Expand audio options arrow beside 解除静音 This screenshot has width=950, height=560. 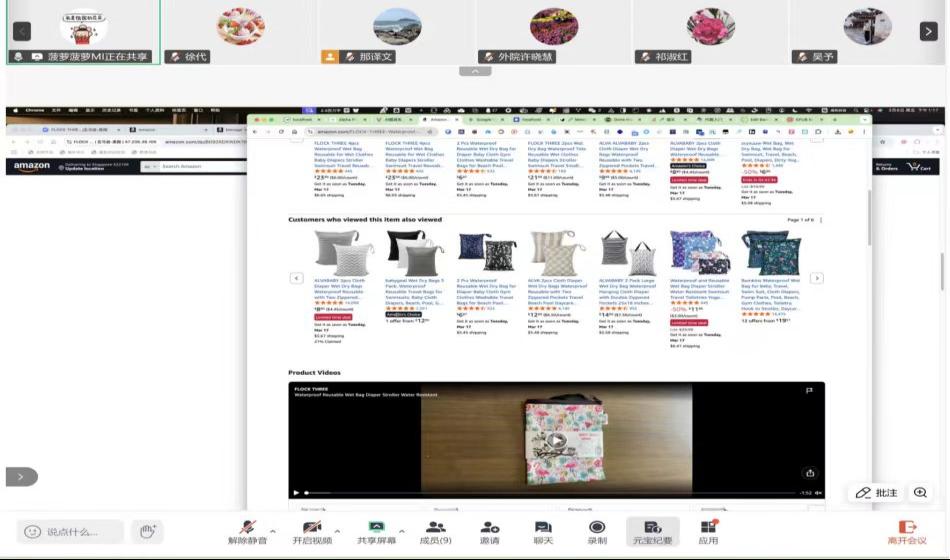[273, 531]
